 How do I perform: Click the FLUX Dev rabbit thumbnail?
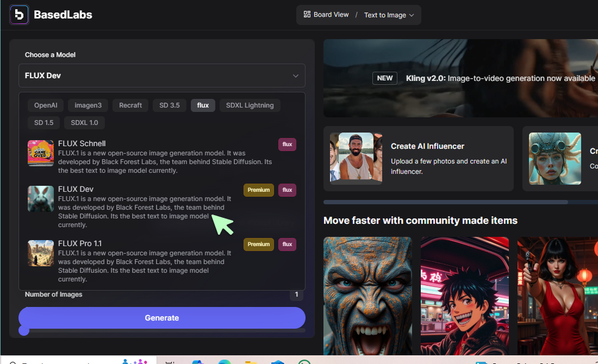point(41,199)
